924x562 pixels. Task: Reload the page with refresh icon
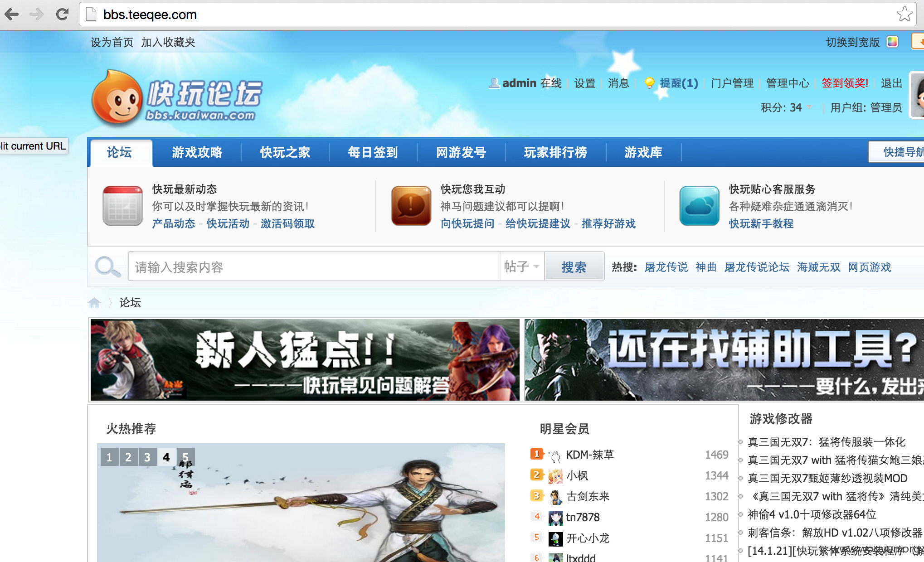(62, 15)
